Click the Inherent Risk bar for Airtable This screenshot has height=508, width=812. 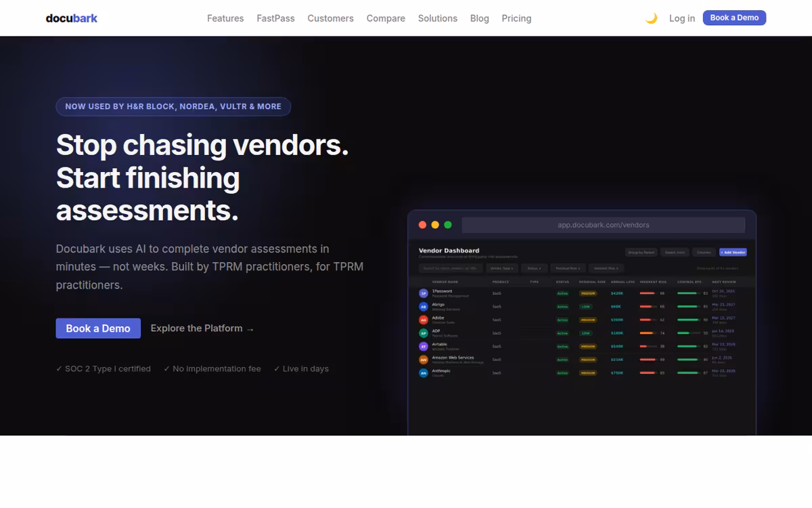point(648,346)
